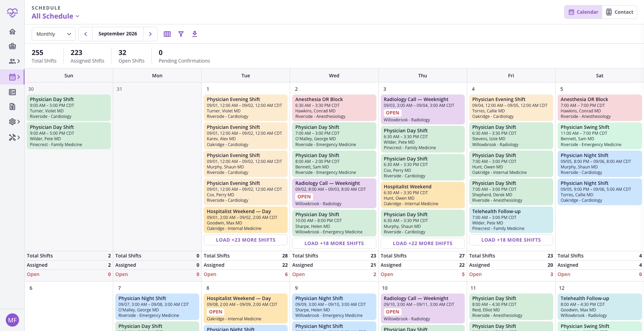Open Wilder Pete Telehealth Follow-up card
This screenshot has width=644, height=331.
click(x=511, y=220)
